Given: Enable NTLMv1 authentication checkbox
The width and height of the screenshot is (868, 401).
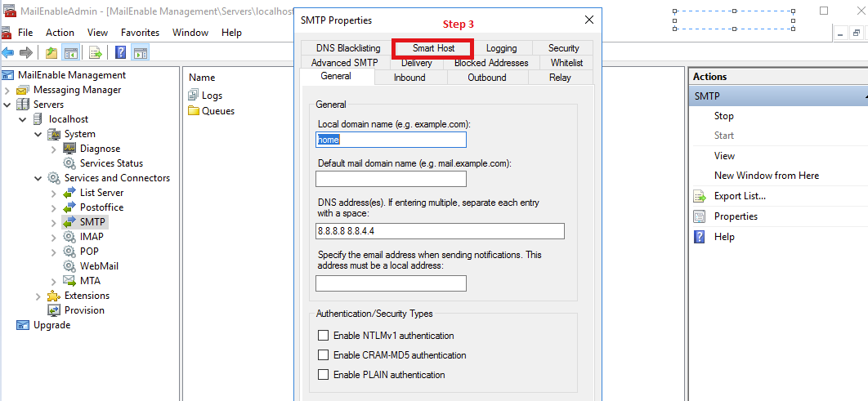Looking at the screenshot, I should [x=324, y=335].
